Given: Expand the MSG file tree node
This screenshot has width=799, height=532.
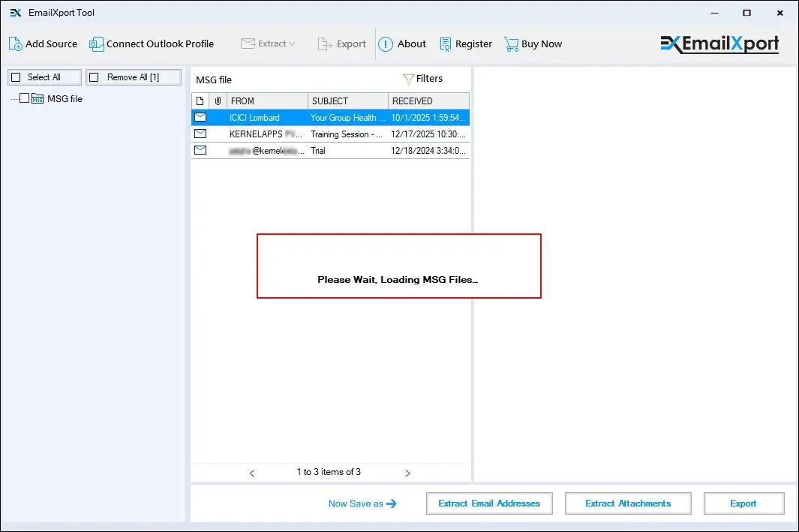Looking at the screenshot, I should (13, 98).
